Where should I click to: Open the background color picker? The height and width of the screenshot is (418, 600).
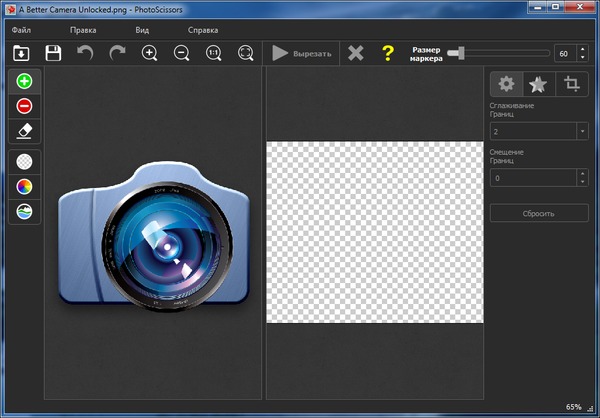point(25,186)
